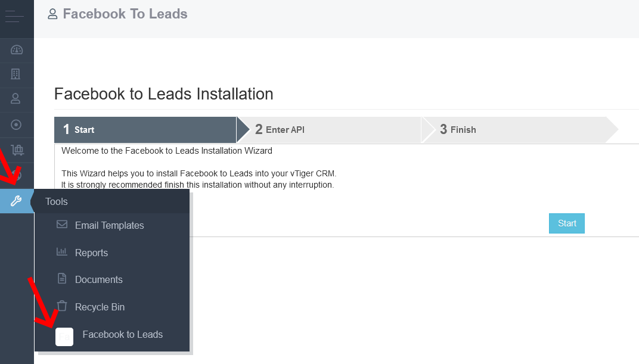Click the file icon beside Documents
This screenshot has width=639, height=364.
point(62,278)
